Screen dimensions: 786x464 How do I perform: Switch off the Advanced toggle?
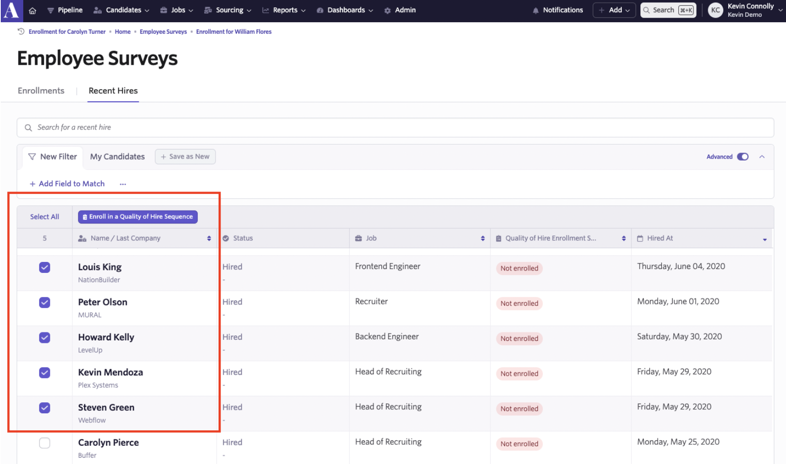point(743,157)
